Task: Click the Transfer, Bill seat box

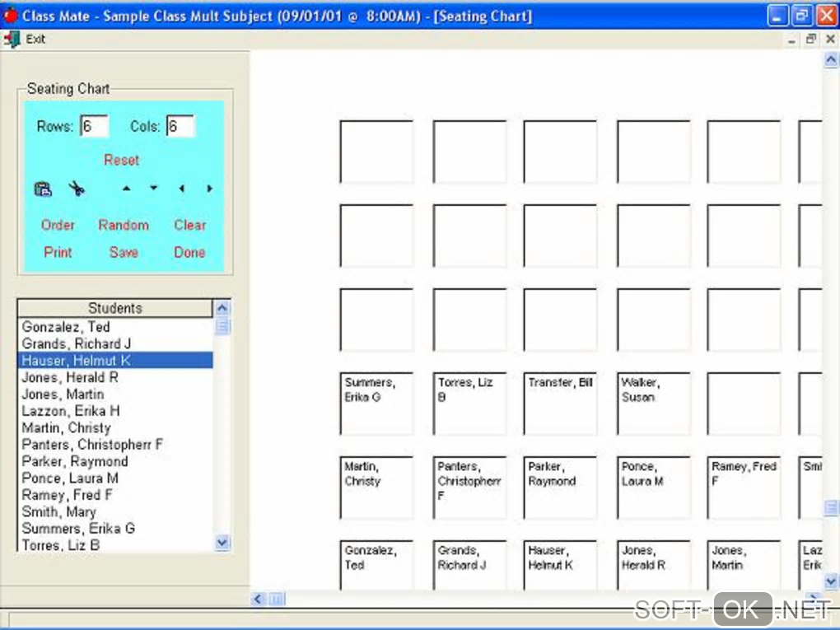Action: pyautogui.click(x=560, y=404)
